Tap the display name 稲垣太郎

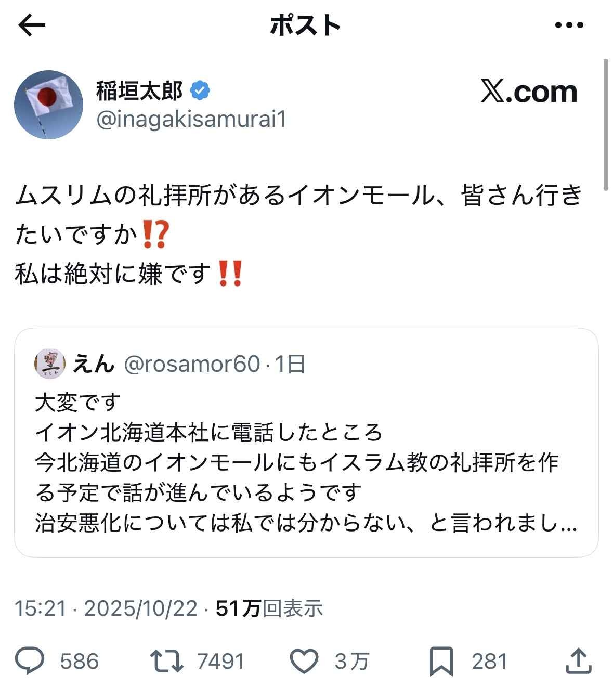coord(139,90)
